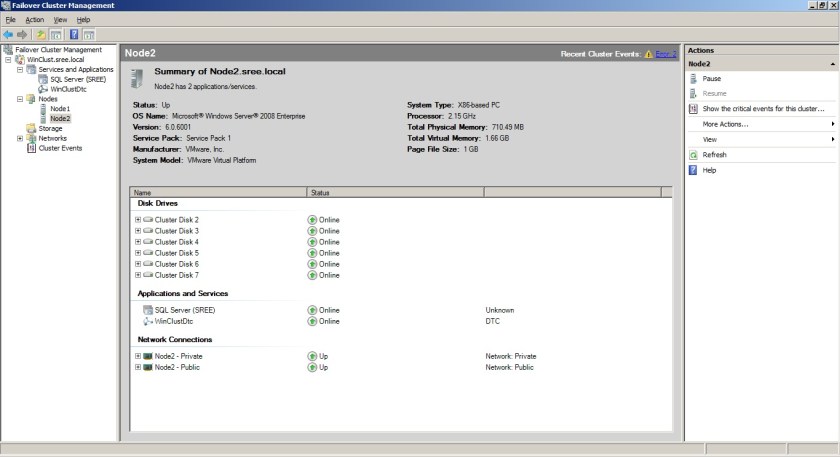Viewport: 840px width, 457px height.
Task: Click the Pause icon in Actions pane
Action: pos(694,78)
